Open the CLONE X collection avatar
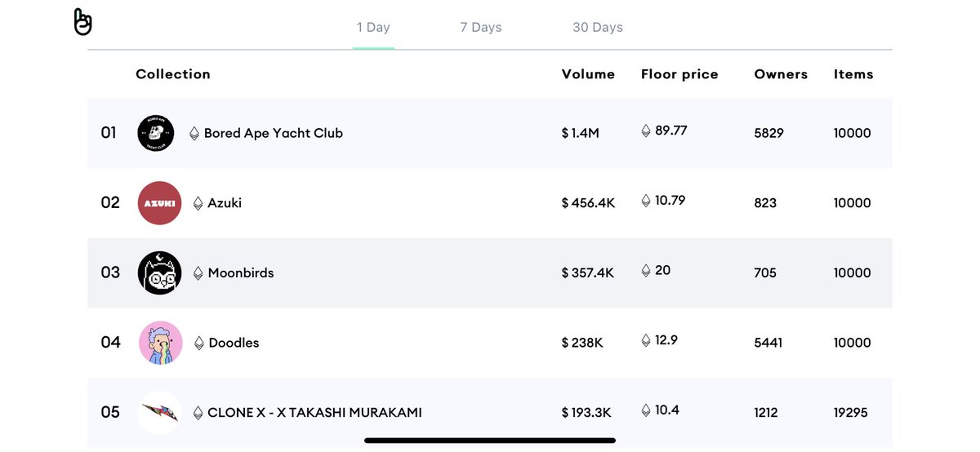 159,412
